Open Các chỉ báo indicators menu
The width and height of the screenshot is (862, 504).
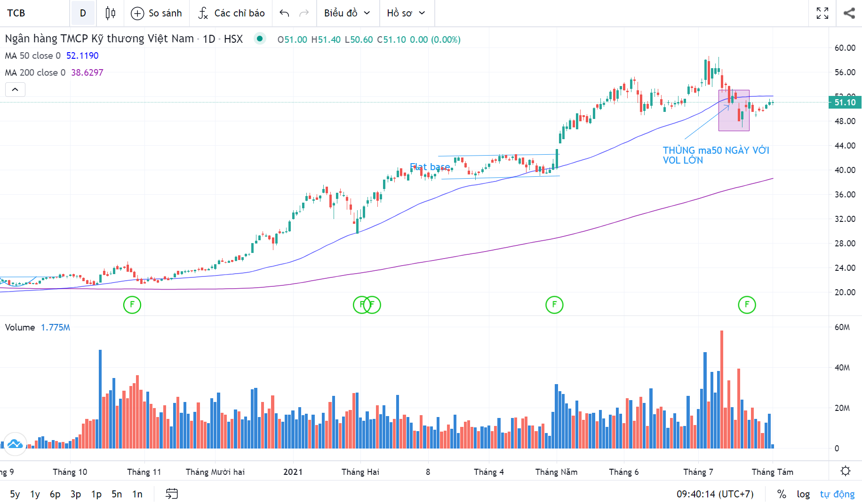click(231, 13)
